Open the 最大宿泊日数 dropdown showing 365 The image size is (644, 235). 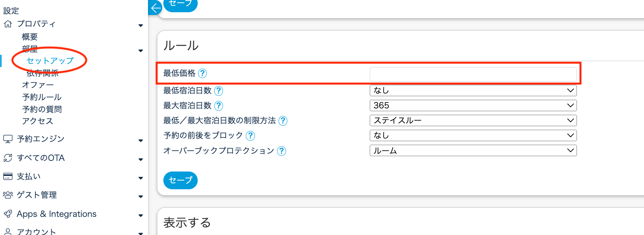coord(473,106)
